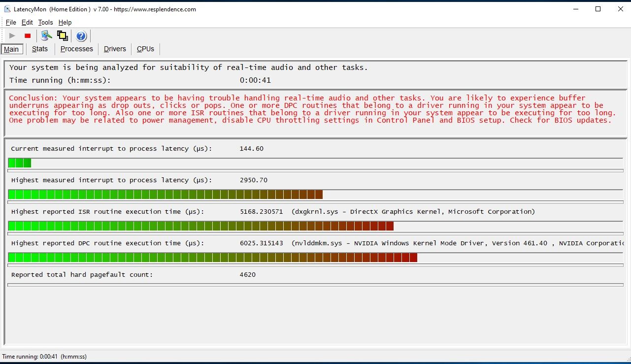Click the dxgkrnl.sys driver description

(413, 211)
